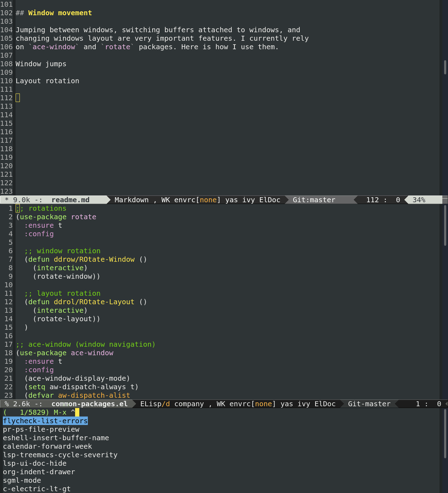Choose pr-ps-file-preview command
Image resolution: width=448 pixels, height=493 pixels.
pos(41,429)
